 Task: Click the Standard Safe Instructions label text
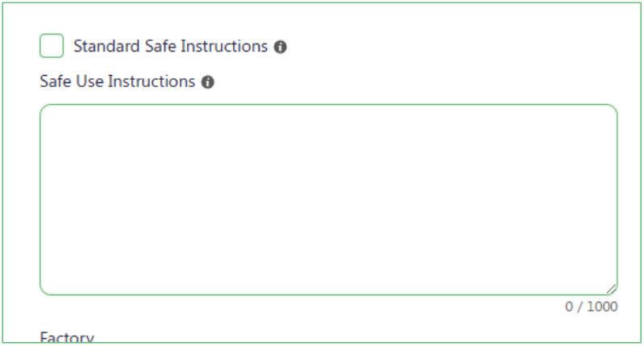click(x=170, y=46)
